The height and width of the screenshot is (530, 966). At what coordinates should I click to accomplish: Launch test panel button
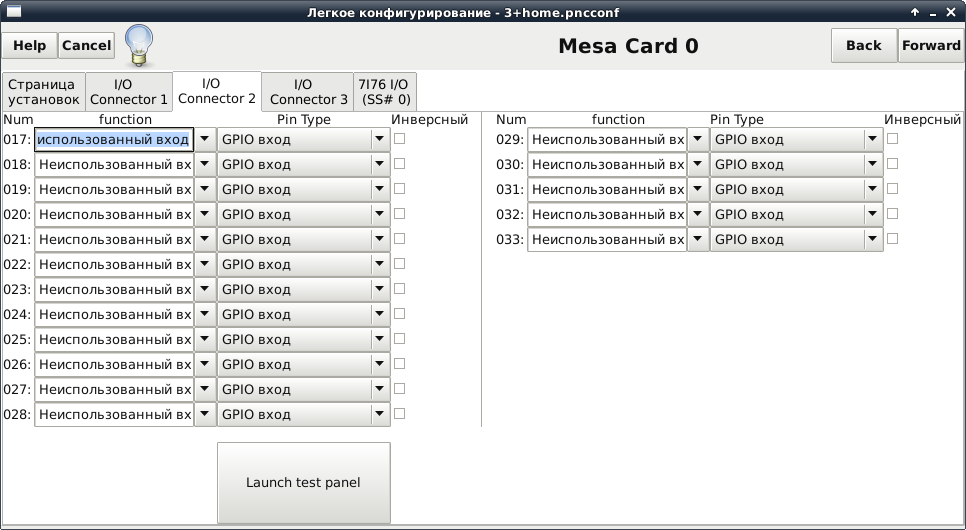click(x=304, y=483)
